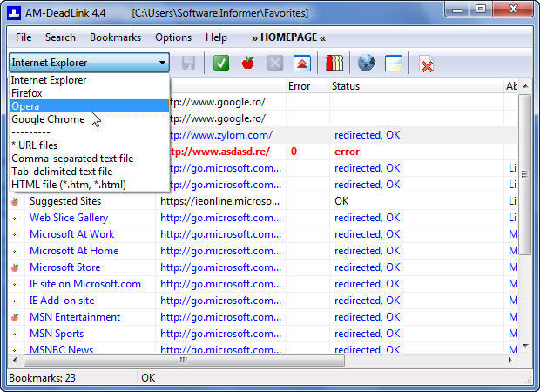Open the Help menu
540x392 pixels.
click(216, 37)
